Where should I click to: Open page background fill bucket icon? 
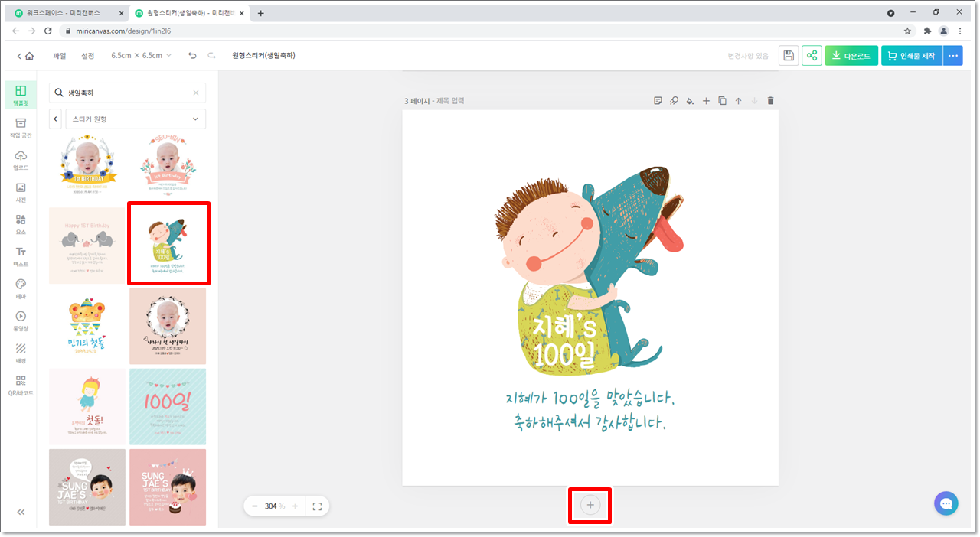[x=690, y=100]
